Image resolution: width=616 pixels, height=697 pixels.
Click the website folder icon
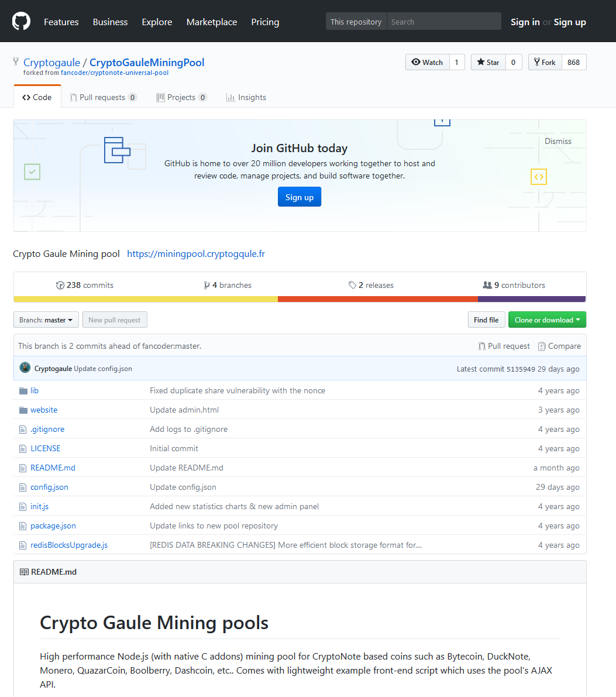click(23, 410)
